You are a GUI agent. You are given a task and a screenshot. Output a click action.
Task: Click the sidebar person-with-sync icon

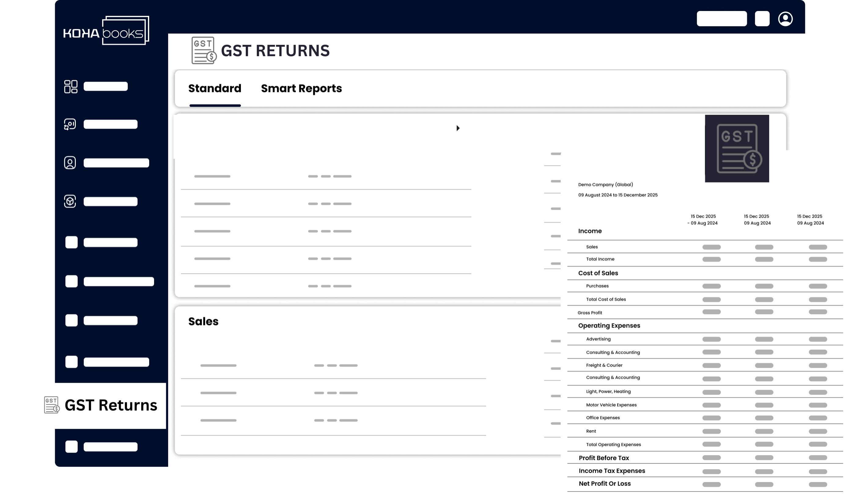70,124
